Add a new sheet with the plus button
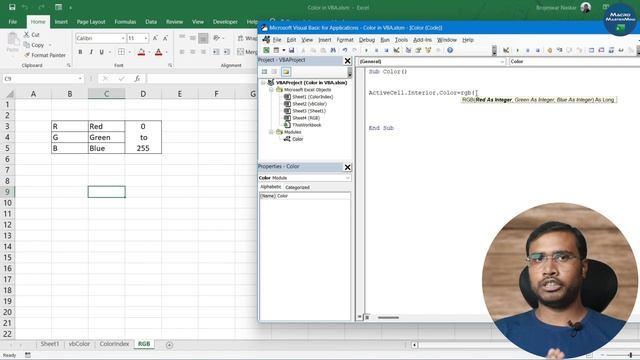 pyautogui.click(x=169, y=345)
